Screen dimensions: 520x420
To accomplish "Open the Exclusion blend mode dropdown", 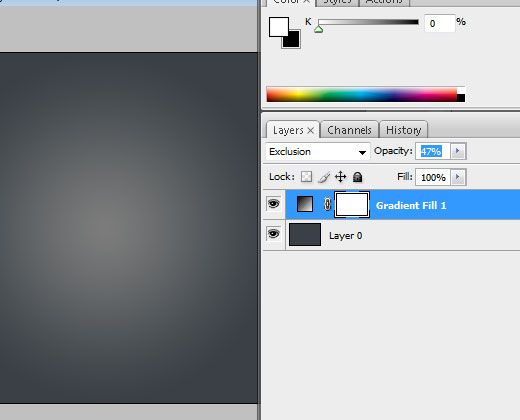I will click(318, 152).
